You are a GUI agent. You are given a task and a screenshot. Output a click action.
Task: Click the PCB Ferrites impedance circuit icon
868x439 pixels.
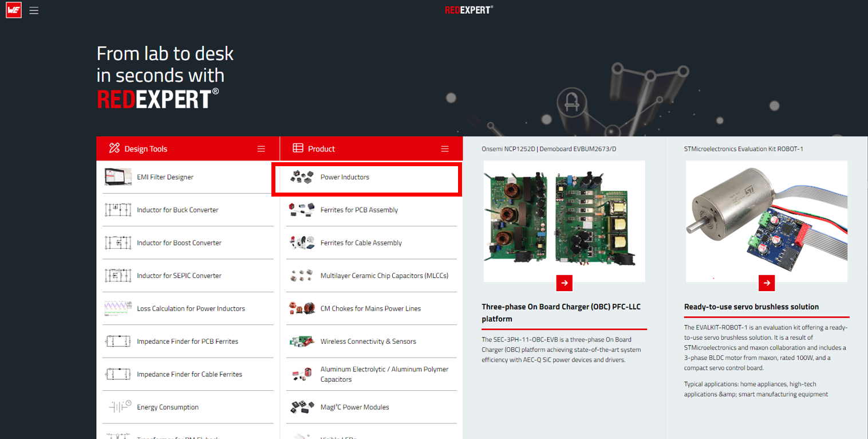(x=118, y=342)
